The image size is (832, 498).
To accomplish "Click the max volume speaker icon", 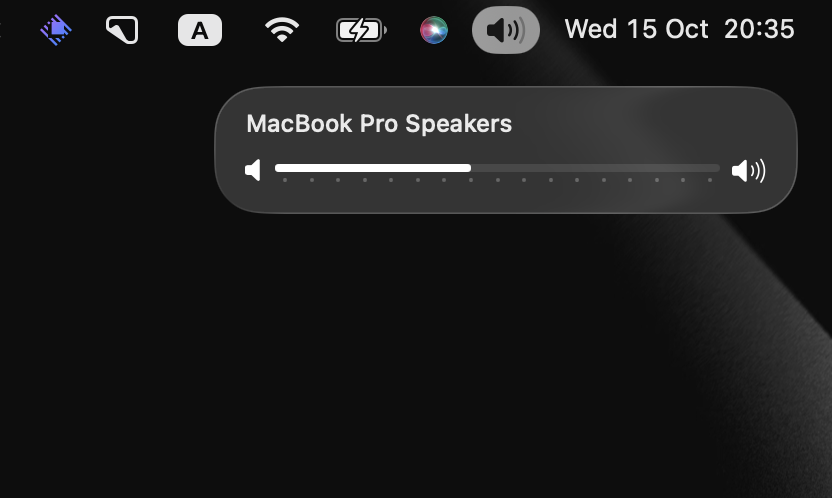I will click(748, 171).
